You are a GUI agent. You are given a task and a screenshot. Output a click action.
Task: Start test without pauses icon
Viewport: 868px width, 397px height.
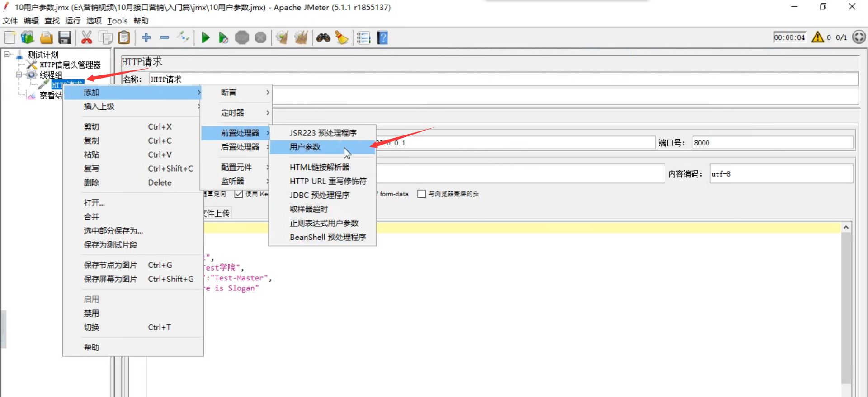pos(223,37)
